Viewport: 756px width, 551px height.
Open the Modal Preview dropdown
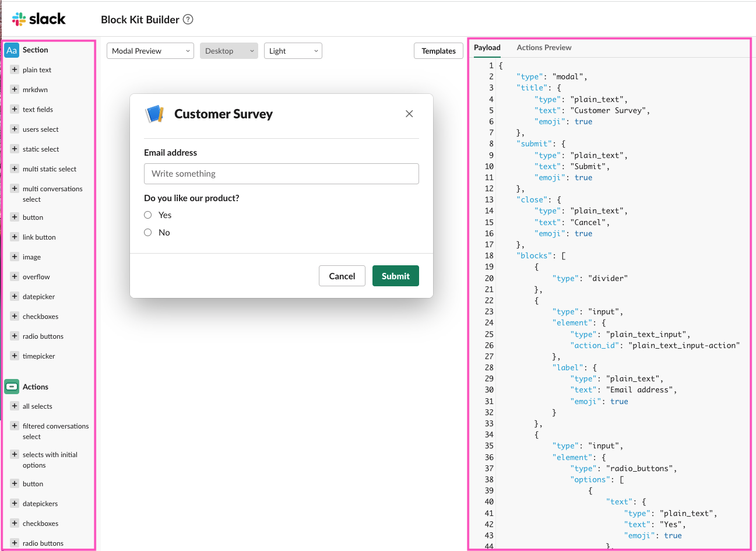tap(150, 51)
